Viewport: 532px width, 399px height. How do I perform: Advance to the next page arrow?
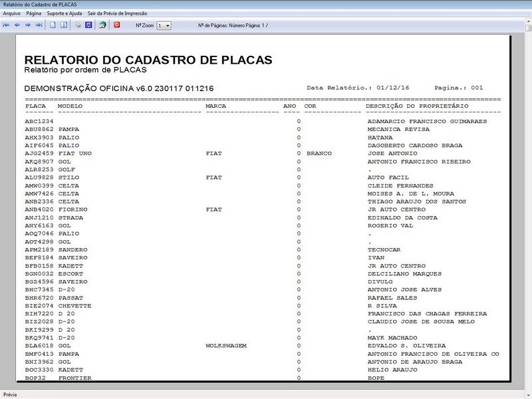coord(27,25)
